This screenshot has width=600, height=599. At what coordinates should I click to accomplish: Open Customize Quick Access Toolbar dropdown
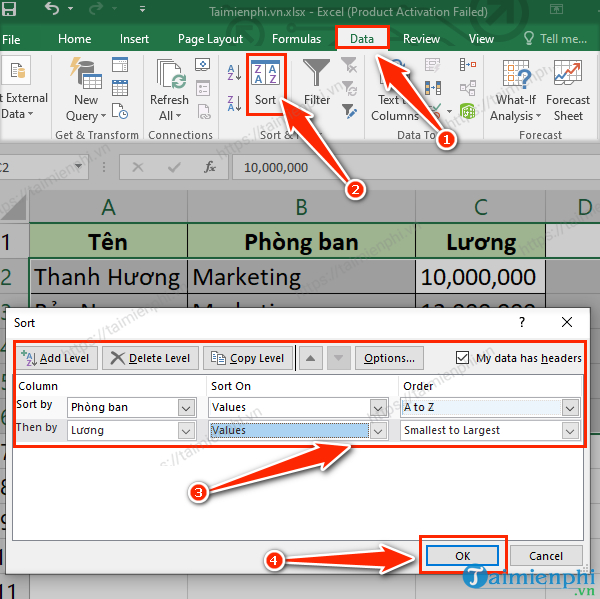(x=142, y=8)
